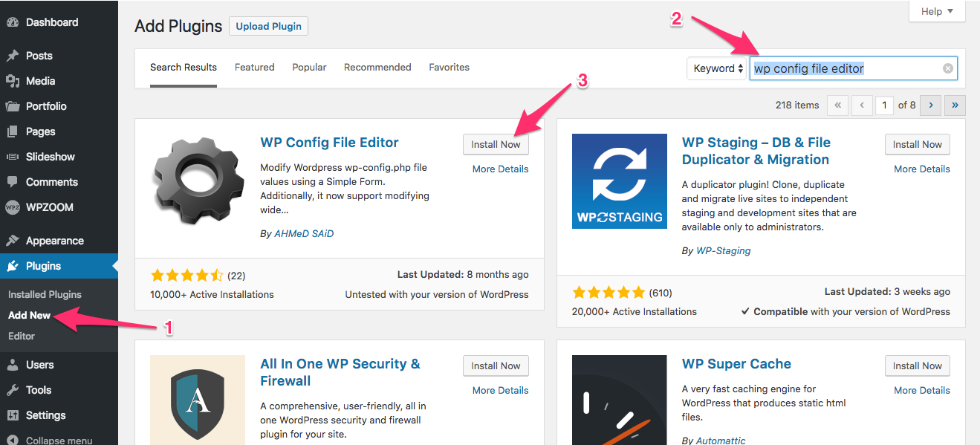Click the WPZOOM logo icon

click(x=12, y=207)
